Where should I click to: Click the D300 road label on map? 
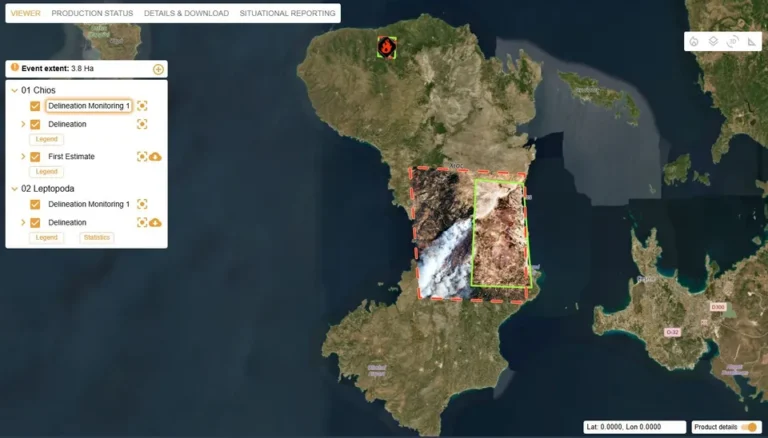(x=718, y=307)
